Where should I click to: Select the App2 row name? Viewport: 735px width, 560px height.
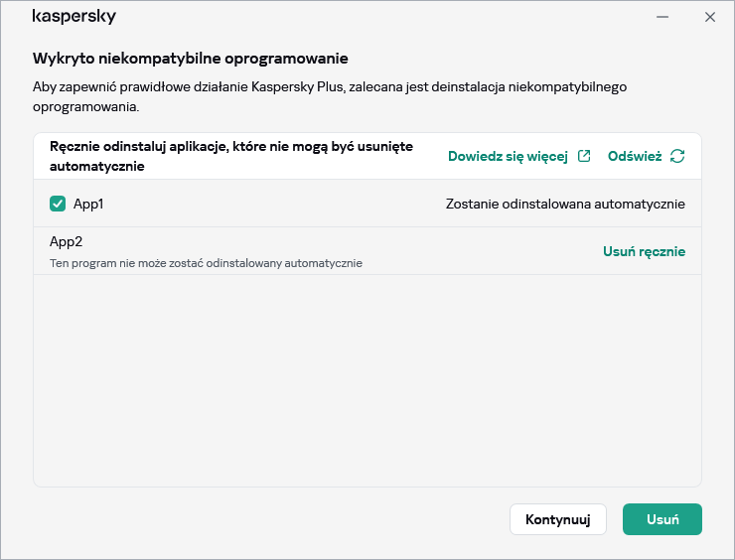(x=67, y=241)
